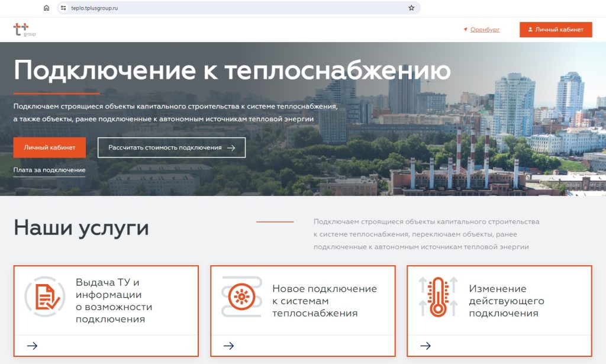Open Изменение действующего подключения title
The image size is (606, 364).
[506, 301]
